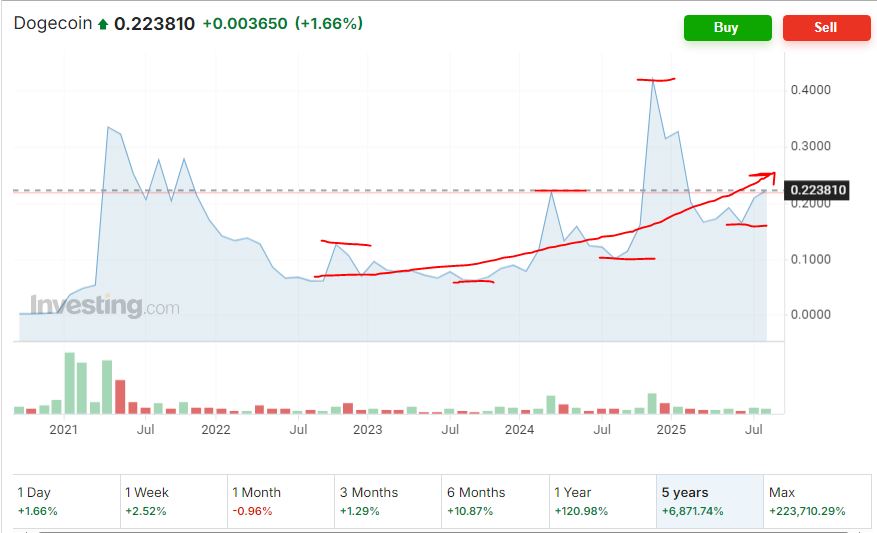
Task: Click the +120.98% one-year return value
Action: click(x=581, y=511)
